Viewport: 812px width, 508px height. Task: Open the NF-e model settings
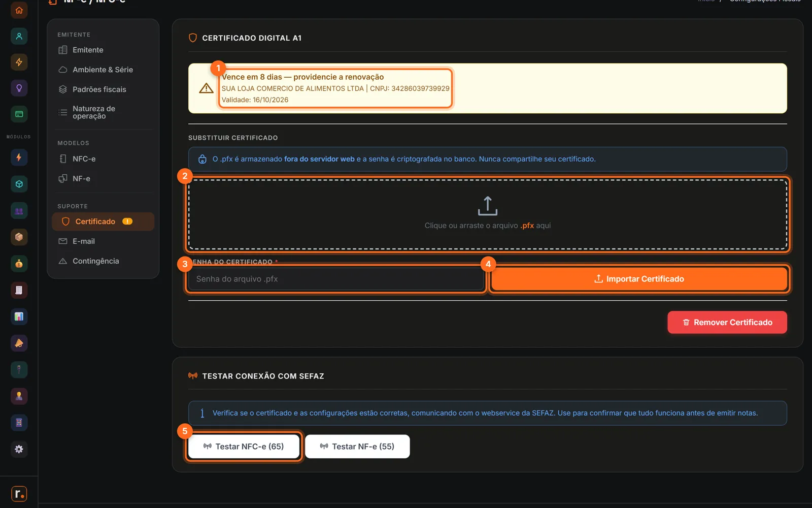103,178
